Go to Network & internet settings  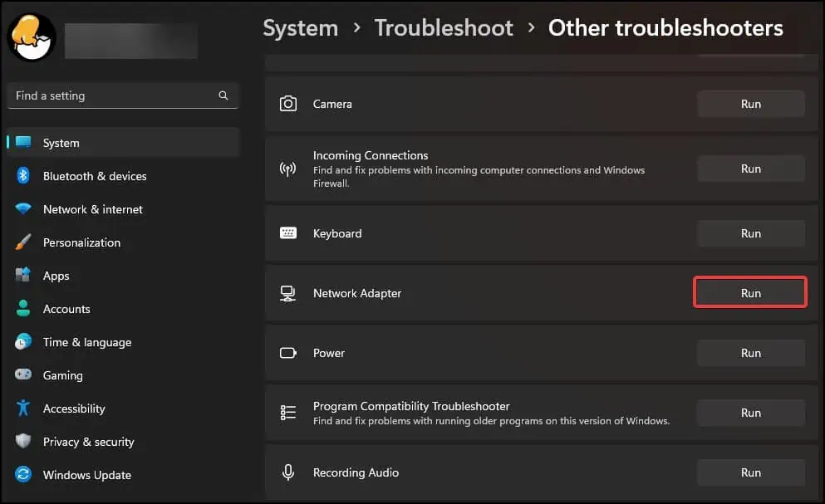click(x=123, y=209)
